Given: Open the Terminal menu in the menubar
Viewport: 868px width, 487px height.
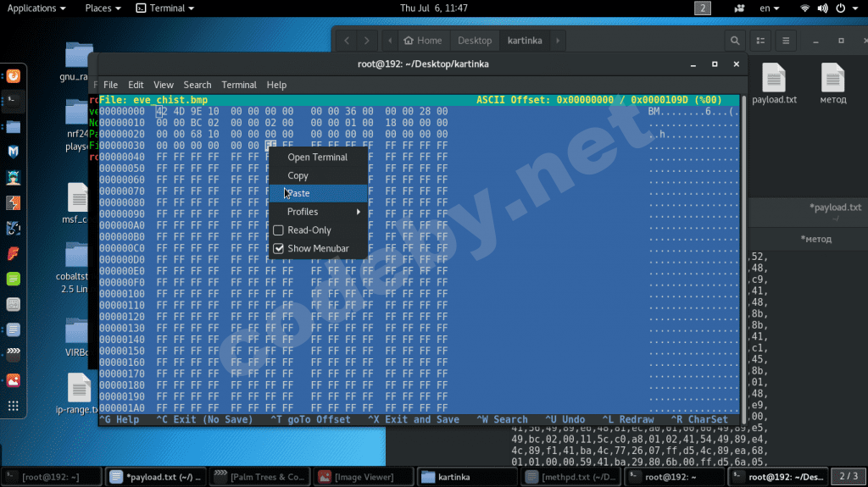Looking at the screenshot, I should tap(239, 85).
